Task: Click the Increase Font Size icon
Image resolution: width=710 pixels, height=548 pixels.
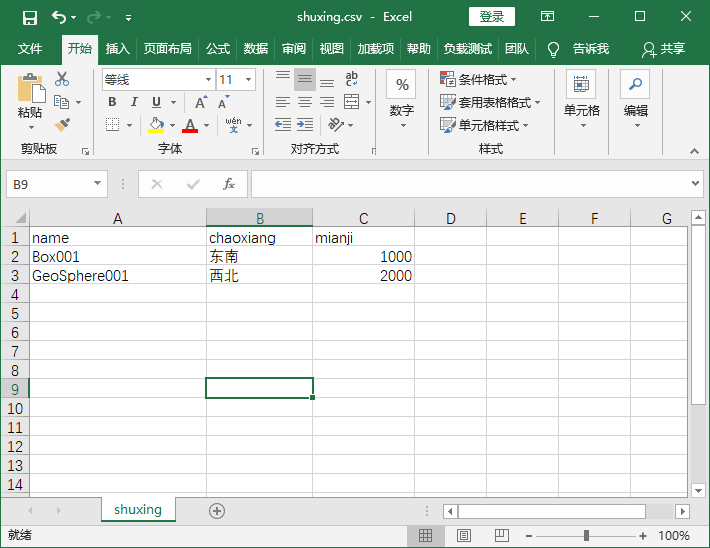Action: [201, 102]
